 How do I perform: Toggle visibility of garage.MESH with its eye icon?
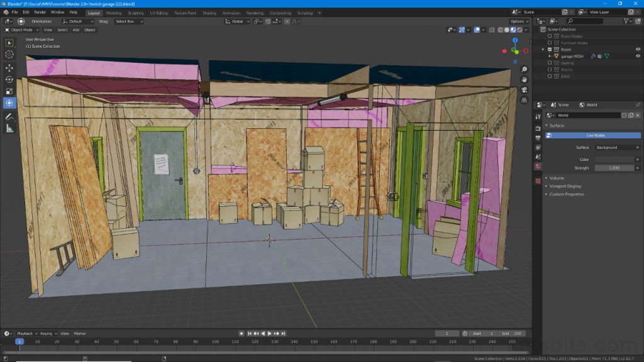tap(638, 57)
